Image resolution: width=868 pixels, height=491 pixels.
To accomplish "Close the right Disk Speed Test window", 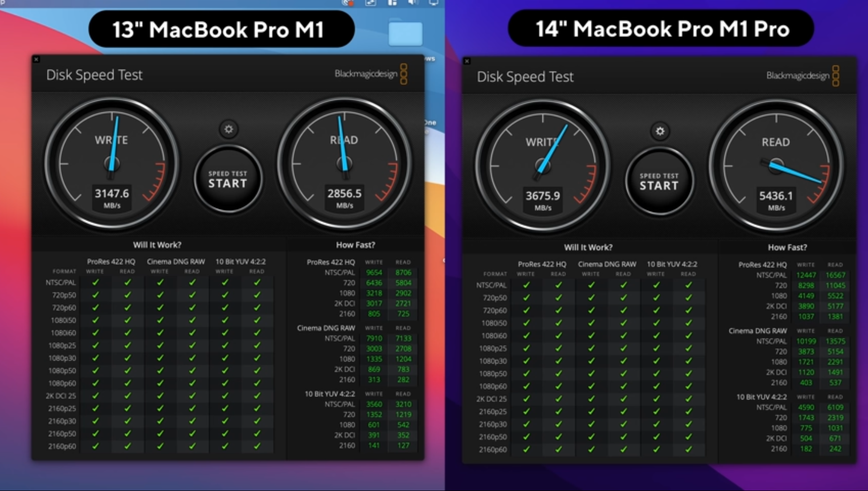I will click(467, 61).
